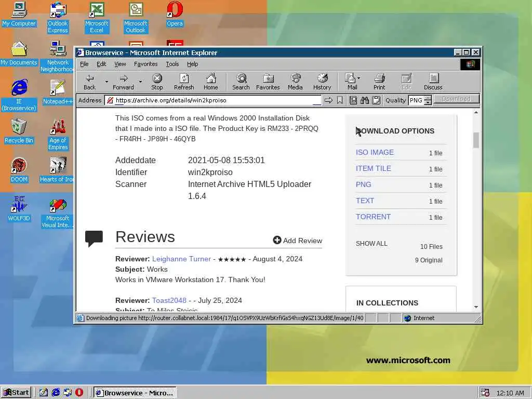Click the bookmark ribbon icon
The image size is (532, 399).
340,100
